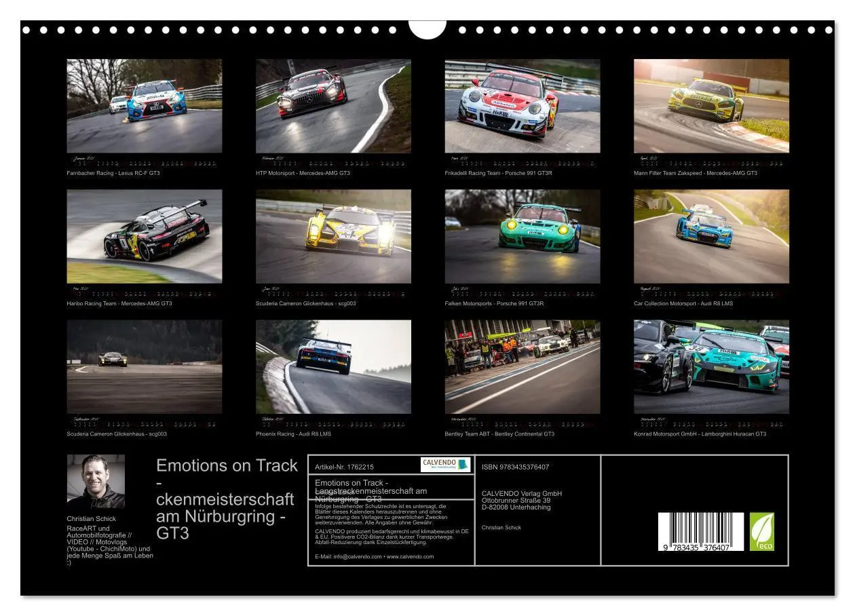The height and width of the screenshot is (616, 855).
Task: Click the September Scuderia Cameron Glickenhaus scg003 photo
Action: [x=144, y=367]
